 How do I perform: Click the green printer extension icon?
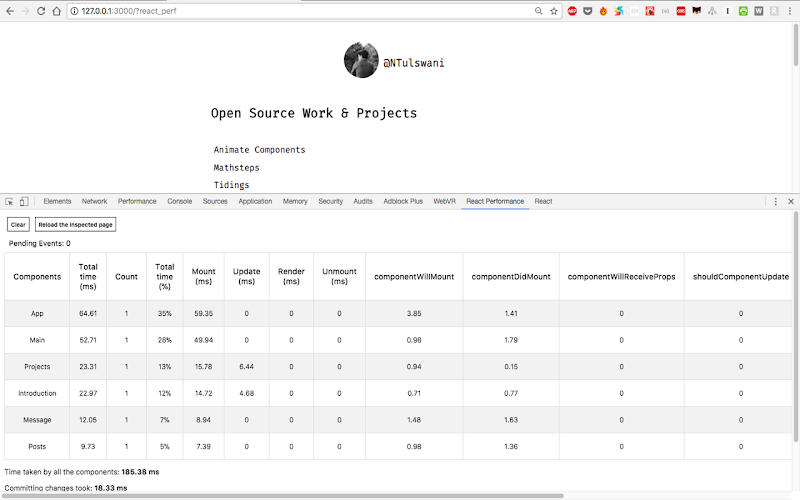(x=743, y=11)
